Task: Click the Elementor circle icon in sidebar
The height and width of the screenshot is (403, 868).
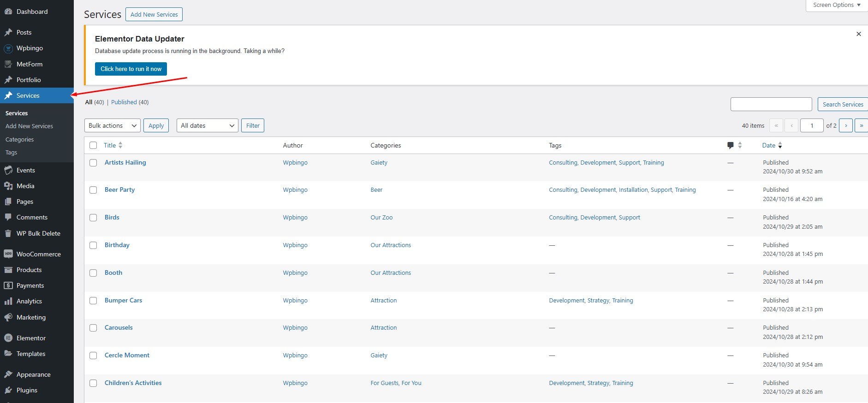Action: (x=8, y=338)
